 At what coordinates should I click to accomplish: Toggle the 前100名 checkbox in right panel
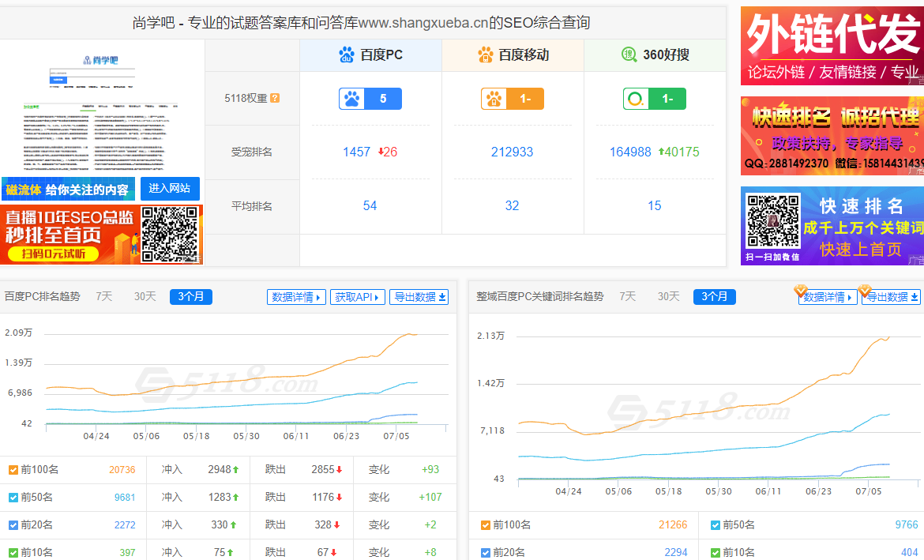(x=486, y=525)
